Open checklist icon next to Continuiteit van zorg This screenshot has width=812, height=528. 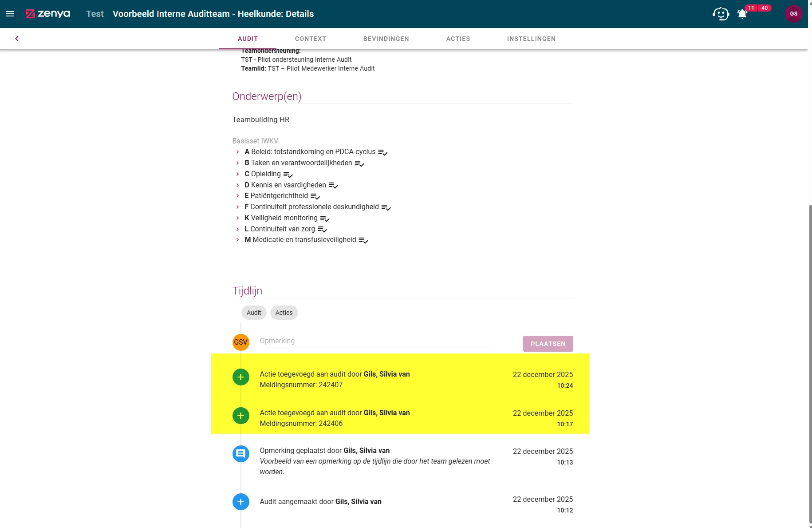pos(322,229)
